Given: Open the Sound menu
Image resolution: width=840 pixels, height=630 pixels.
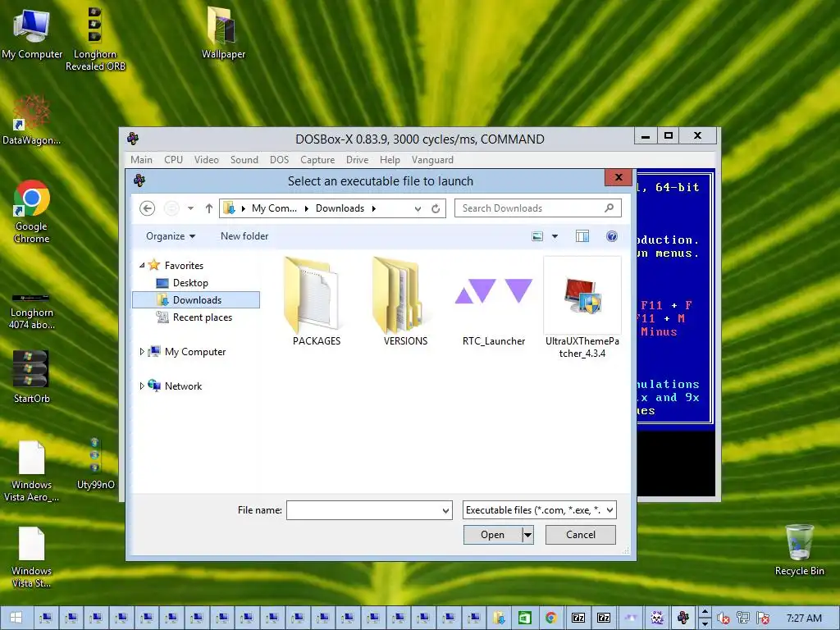Looking at the screenshot, I should 244,160.
